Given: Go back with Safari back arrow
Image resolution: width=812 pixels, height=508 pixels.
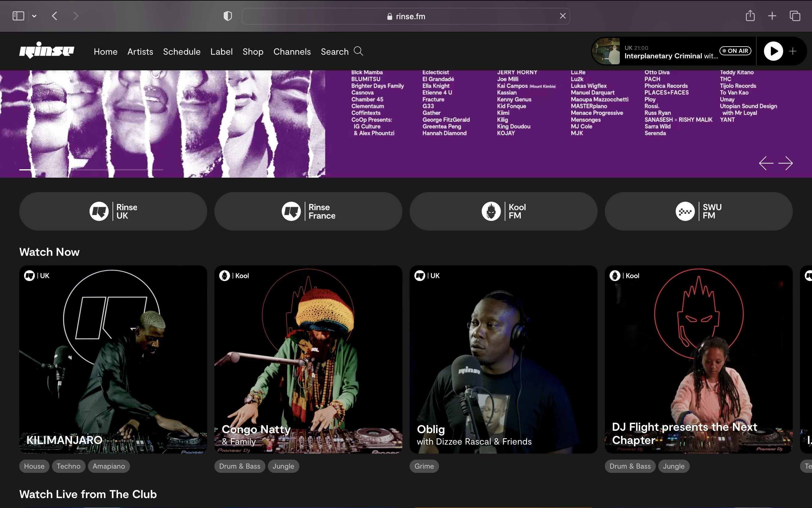Looking at the screenshot, I should 55,16.
